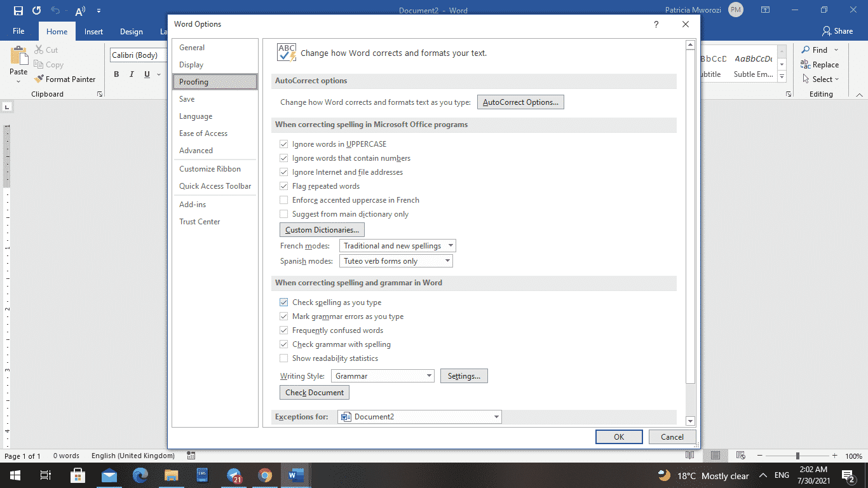Click the spelling check icon in status bar
Screen dimensions: 868x488
point(190,456)
